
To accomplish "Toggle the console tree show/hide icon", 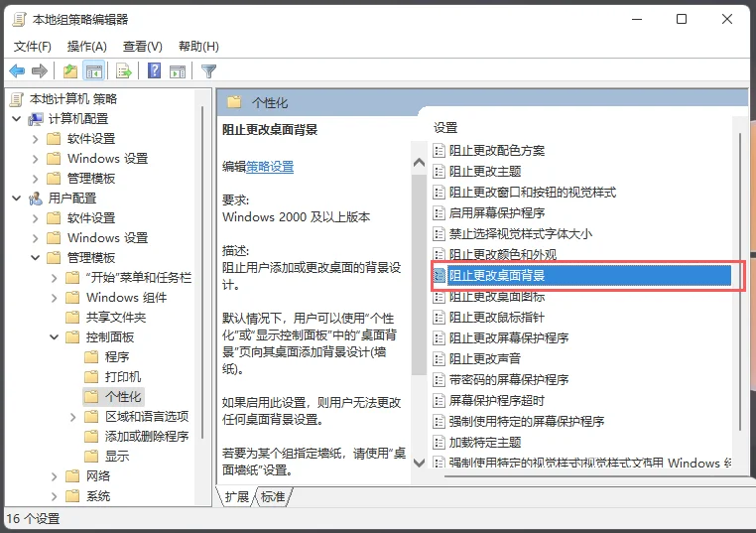I will coord(94,71).
